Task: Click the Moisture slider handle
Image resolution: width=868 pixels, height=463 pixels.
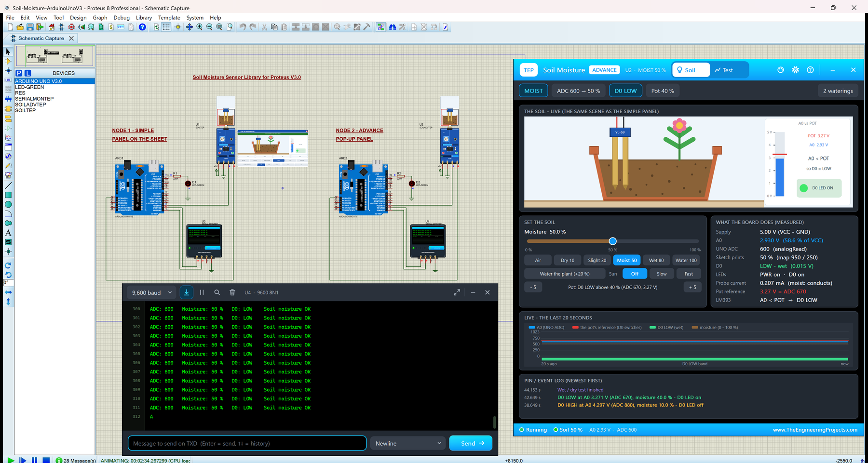Action: tap(612, 241)
